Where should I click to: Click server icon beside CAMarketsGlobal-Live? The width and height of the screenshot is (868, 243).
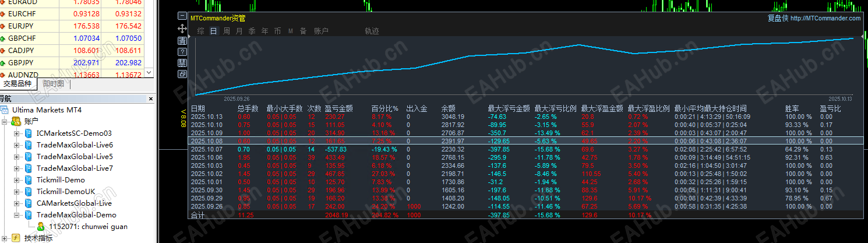point(29,203)
